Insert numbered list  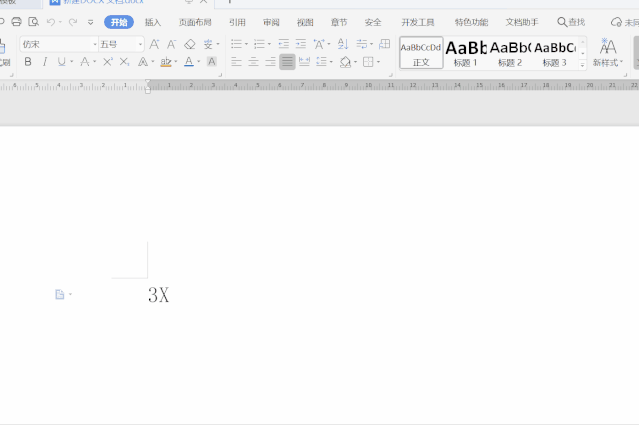259,44
